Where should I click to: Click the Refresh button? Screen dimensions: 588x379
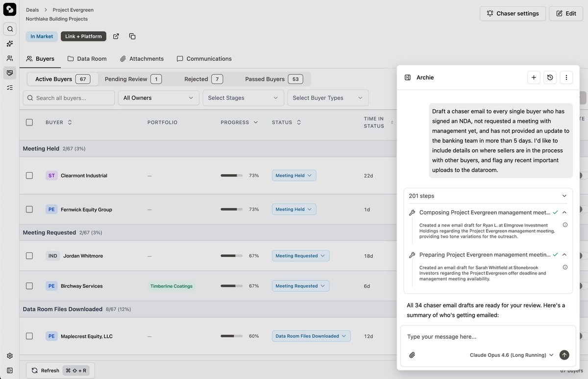pyautogui.click(x=45, y=371)
